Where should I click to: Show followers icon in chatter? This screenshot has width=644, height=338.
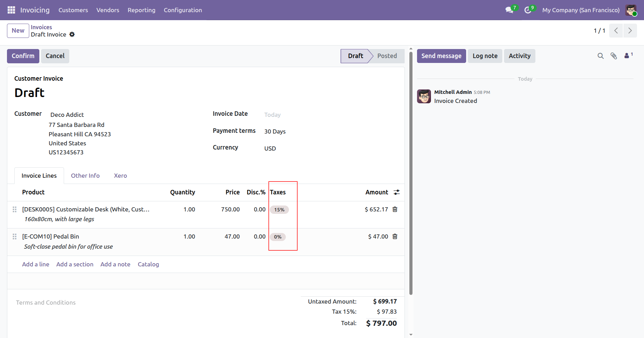coord(628,56)
